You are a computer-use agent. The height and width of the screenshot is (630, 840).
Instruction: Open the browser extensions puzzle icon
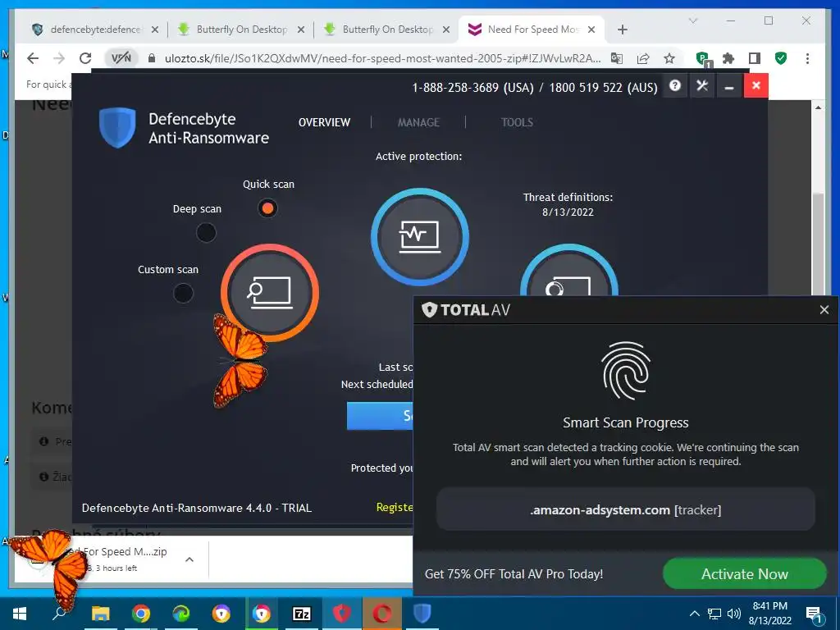[728, 58]
